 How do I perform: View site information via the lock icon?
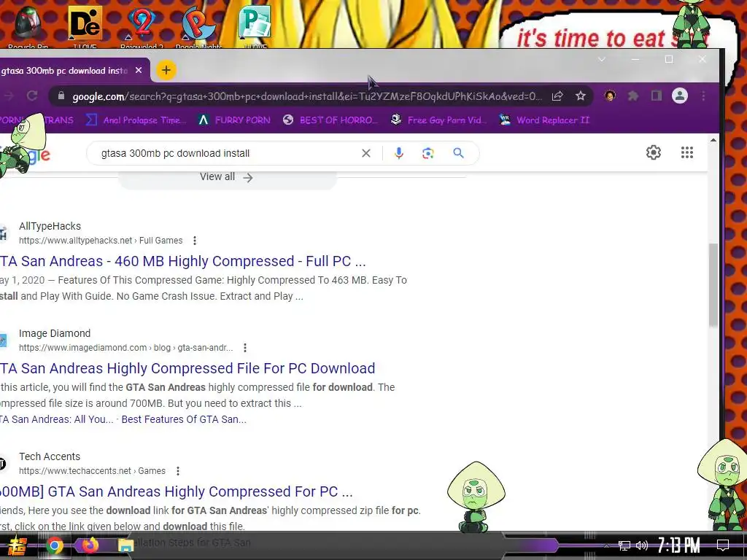pyautogui.click(x=61, y=96)
